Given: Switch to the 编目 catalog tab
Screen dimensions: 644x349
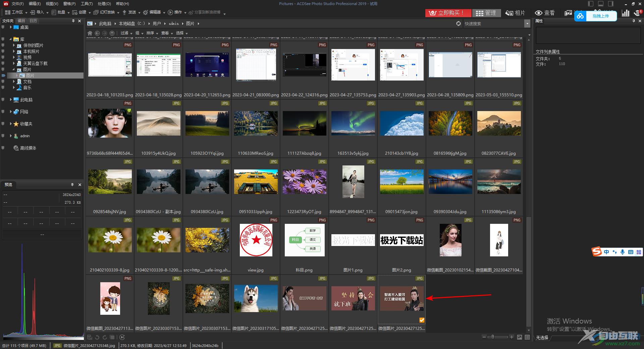Looking at the screenshot, I should 21,21.
